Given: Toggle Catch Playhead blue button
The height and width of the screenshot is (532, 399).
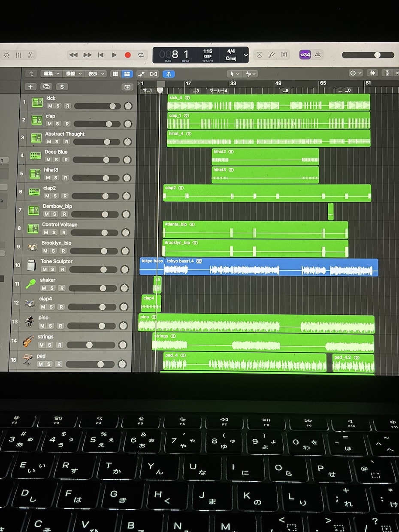Looking at the screenshot, I should tap(169, 74).
